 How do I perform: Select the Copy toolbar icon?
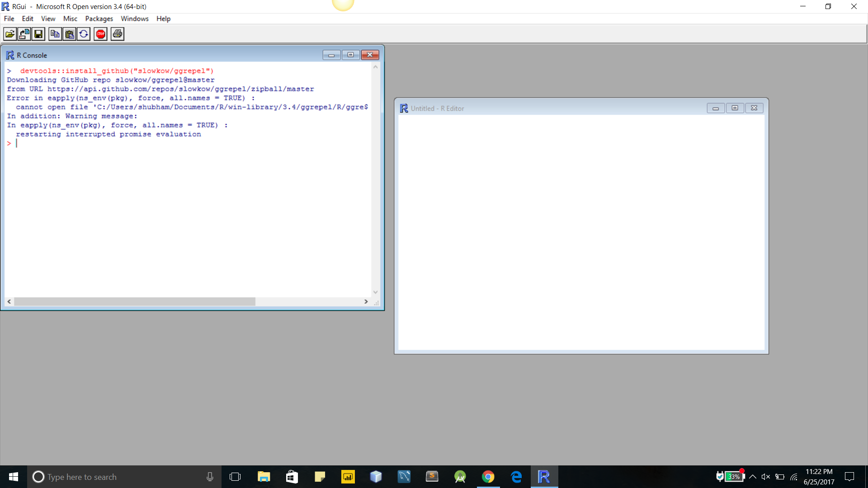(x=55, y=34)
